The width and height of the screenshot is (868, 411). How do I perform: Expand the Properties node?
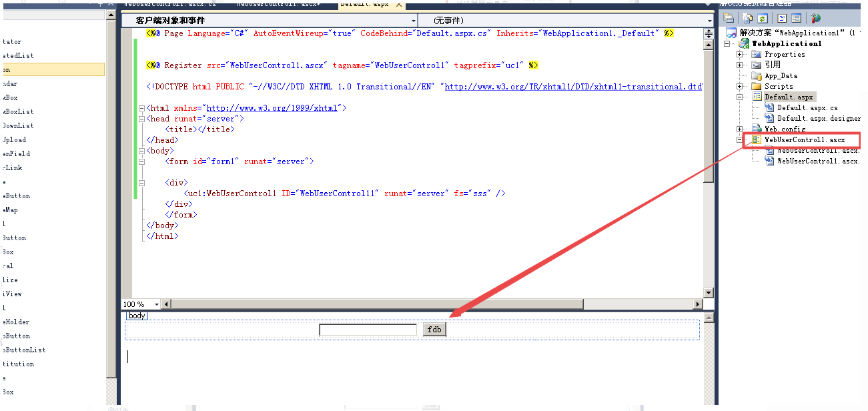[x=740, y=54]
